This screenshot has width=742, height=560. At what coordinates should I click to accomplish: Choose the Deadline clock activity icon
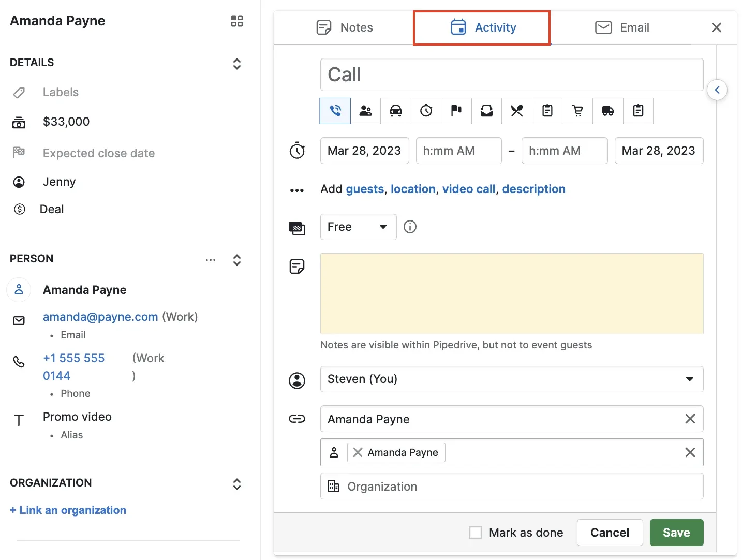click(426, 111)
